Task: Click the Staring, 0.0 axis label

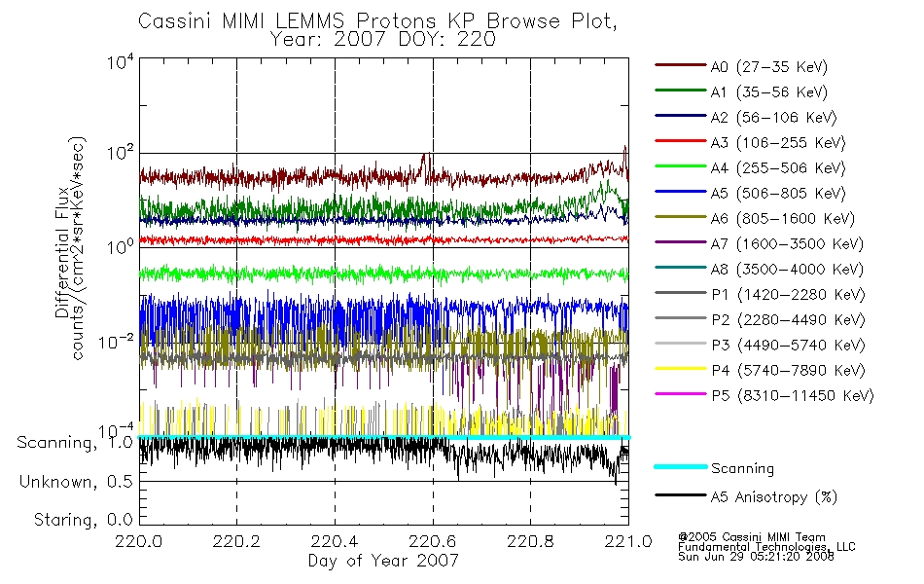Action: (x=83, y=520)
